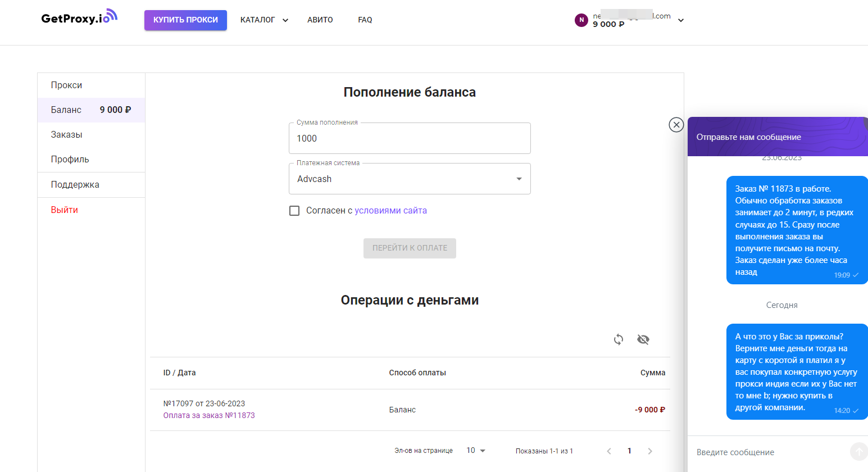Open the FAQ page
868x472 pixels.
365,20
